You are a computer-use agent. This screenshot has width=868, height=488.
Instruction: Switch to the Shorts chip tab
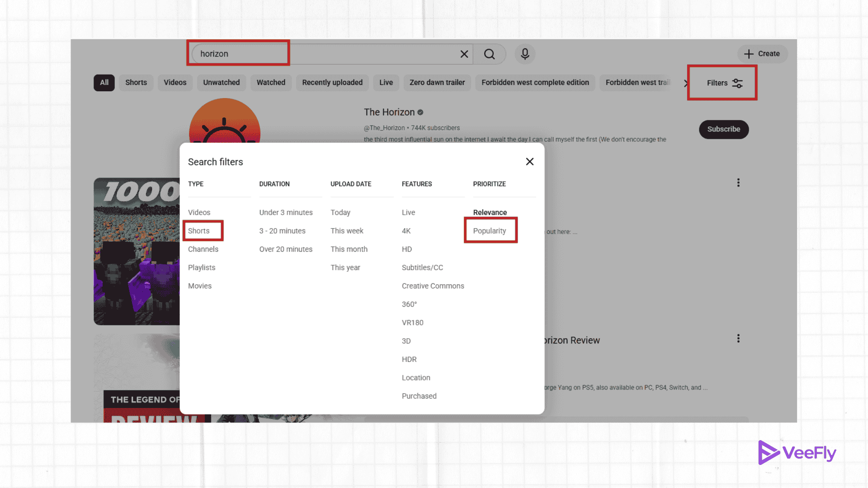pyautogui.click(x=136, y=83)
